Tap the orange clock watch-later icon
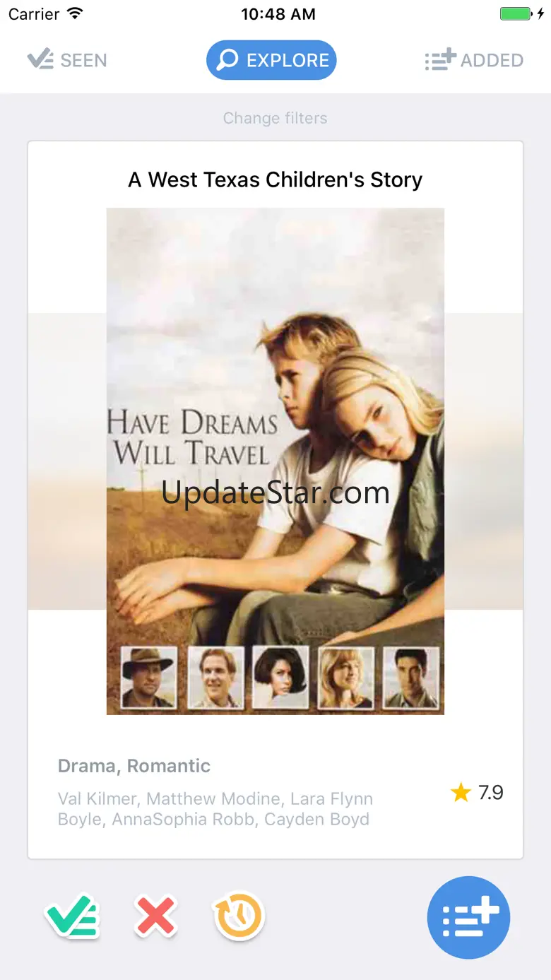This screenshot has height=980, width=551. [x=238, y=917]
